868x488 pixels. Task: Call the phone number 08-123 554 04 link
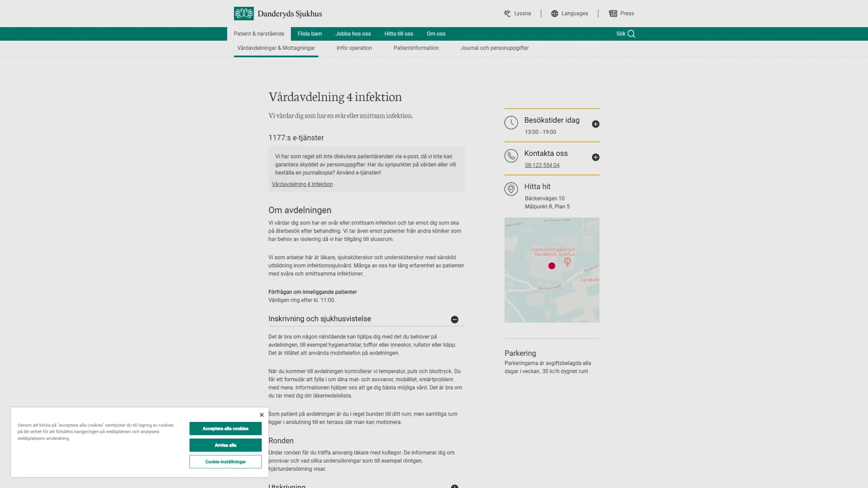tap(542, 165)
